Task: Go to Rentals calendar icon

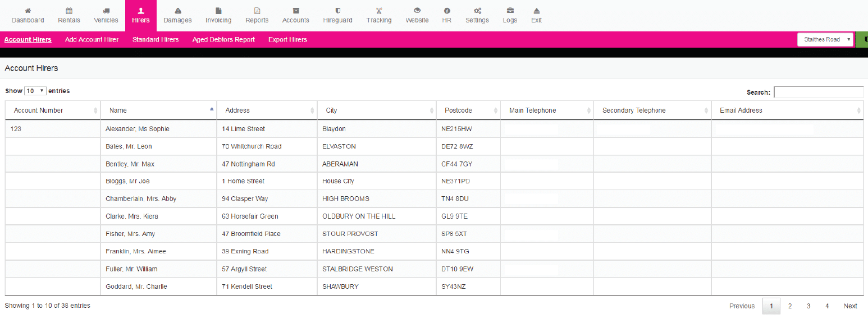Action: point(69,11)
